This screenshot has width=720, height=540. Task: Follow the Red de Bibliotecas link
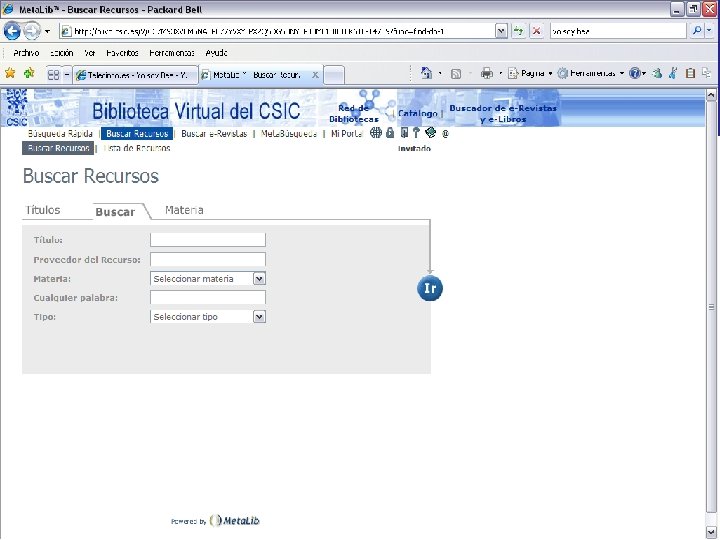pos(354,113)
